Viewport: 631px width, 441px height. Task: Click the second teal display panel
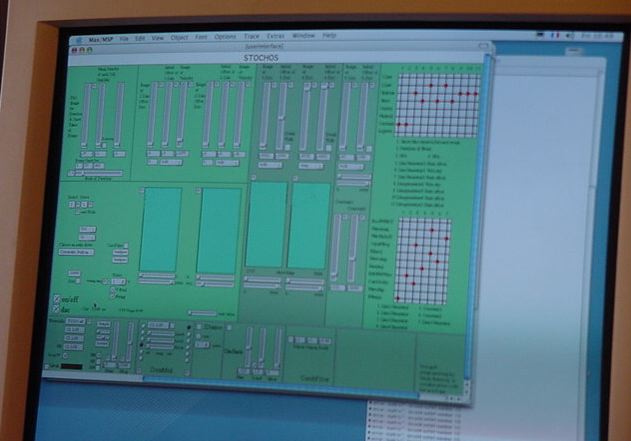pyautogui.click(x=219, y=231)
